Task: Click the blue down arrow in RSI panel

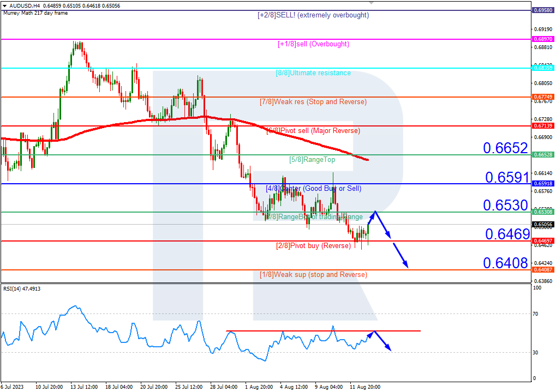Action: pyautogui.click(x=384, y=342)
